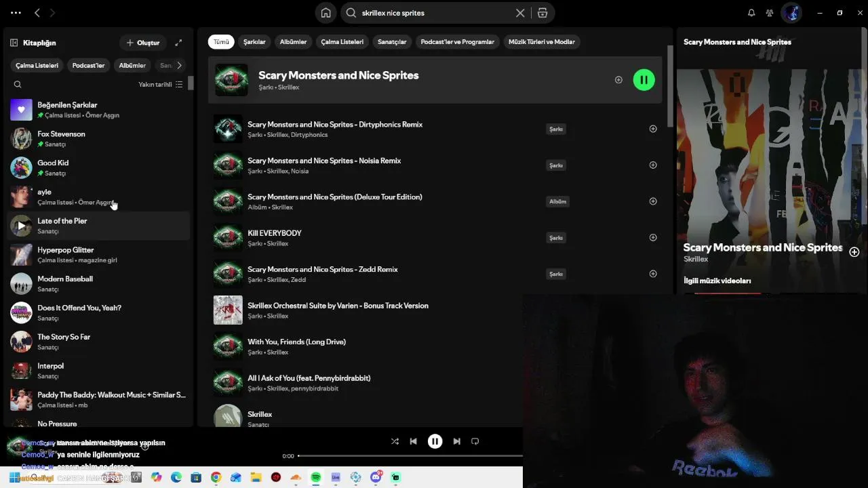Save the Deluxe Tour Edition album
The image size is (868, 488).
[x=653, y=201]
